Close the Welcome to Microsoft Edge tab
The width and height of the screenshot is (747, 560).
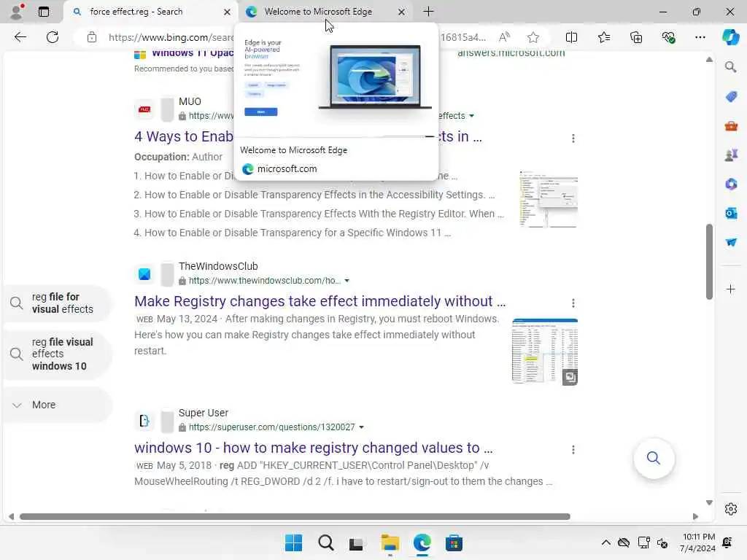tap(401, 12)
